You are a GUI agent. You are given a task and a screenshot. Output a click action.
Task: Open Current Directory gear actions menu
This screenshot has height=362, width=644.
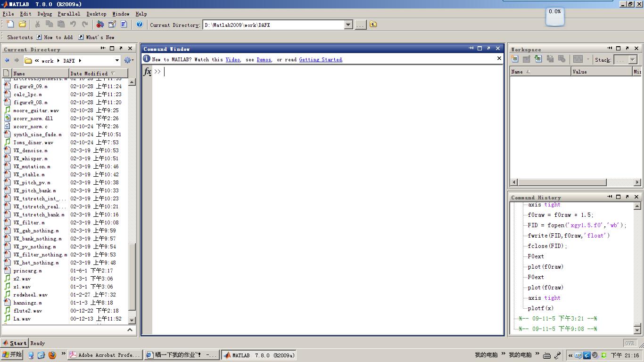pos(128,60)
